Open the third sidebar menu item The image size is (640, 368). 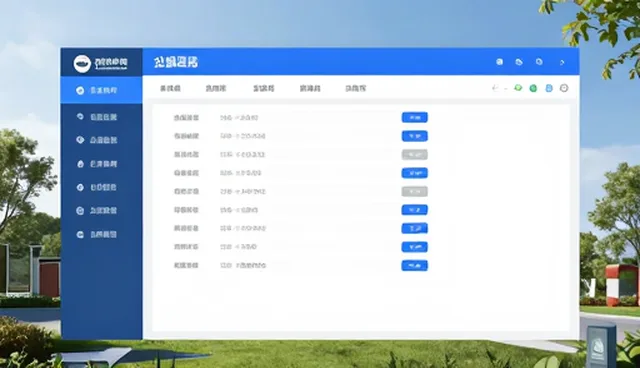[x=101, y=140]
